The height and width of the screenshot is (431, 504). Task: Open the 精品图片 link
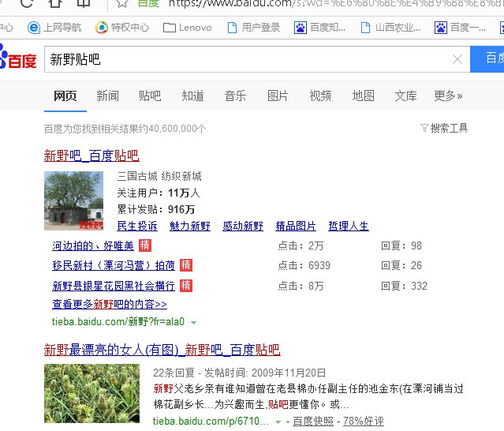coord(296,226)
